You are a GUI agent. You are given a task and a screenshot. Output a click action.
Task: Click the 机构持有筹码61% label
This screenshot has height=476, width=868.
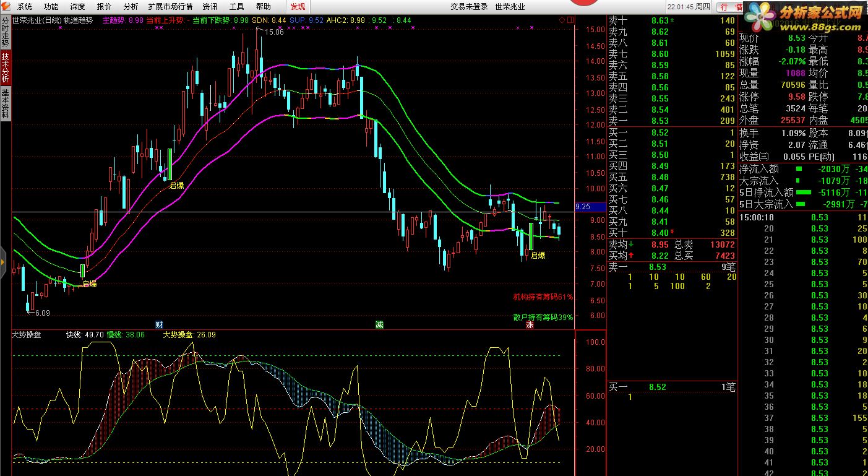pyautogui.click(x=543, y=297)
